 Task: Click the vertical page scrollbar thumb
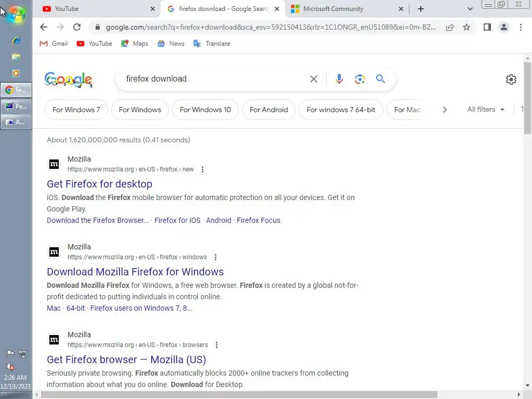527,98
